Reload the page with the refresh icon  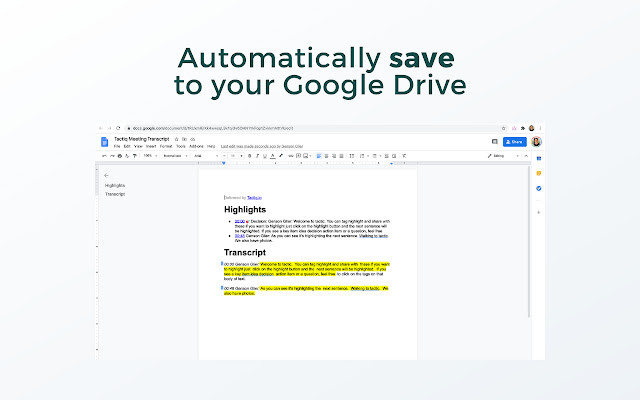(x=118, y=128)
